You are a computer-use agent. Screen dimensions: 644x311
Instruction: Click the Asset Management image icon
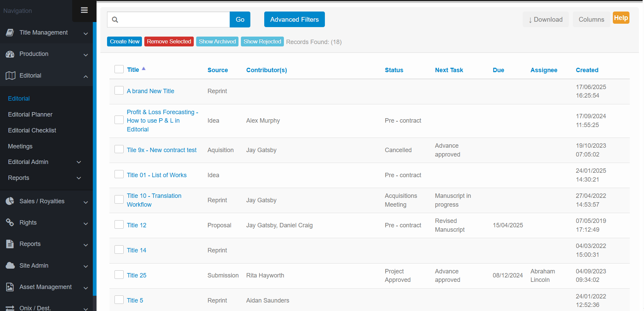point(10,287)
